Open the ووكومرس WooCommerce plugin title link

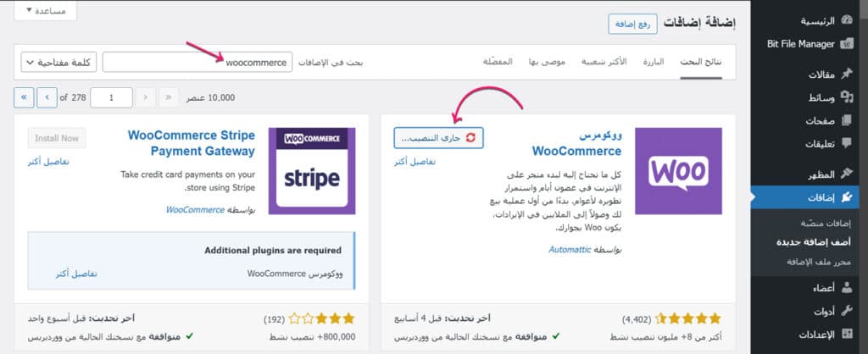tap(576, 143)
